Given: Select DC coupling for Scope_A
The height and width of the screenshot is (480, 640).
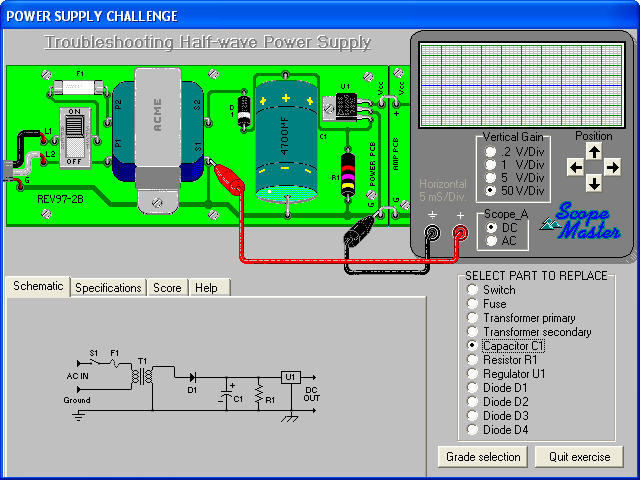Looking at the screenshot, I should coord(502,227).
